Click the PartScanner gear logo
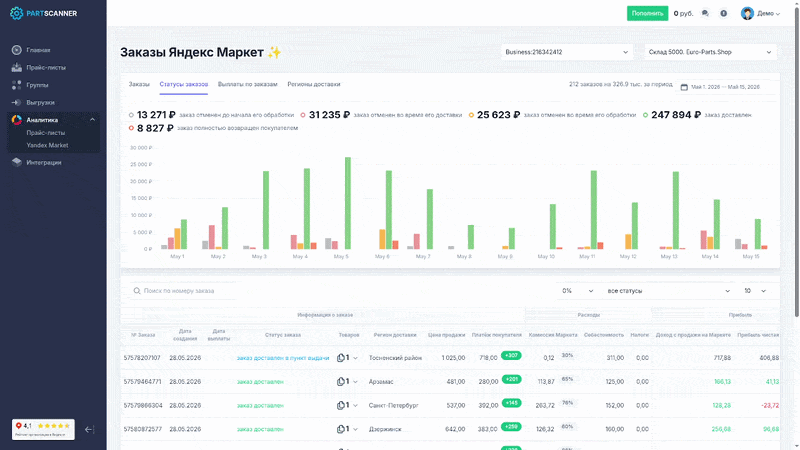The height and width of the screenshot is (450, 800). click(16, 13)
